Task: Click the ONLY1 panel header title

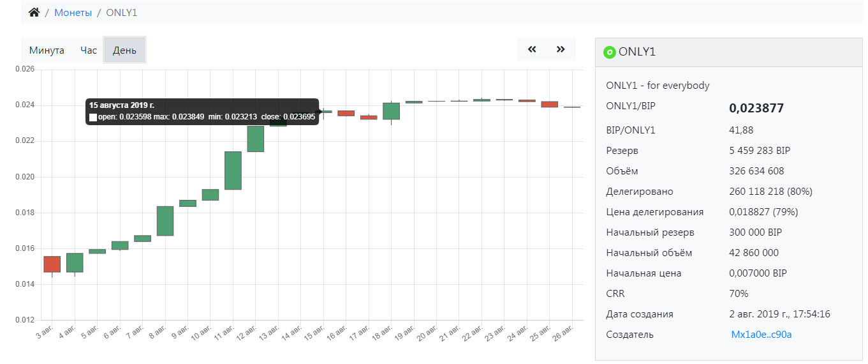Action: (637, 52)
